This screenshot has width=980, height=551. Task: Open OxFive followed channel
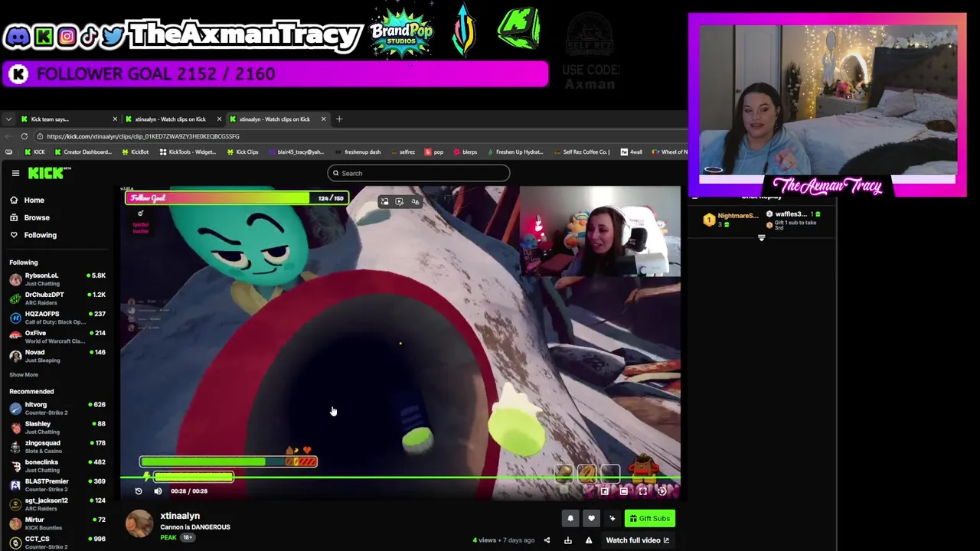[x=57, y=337]
